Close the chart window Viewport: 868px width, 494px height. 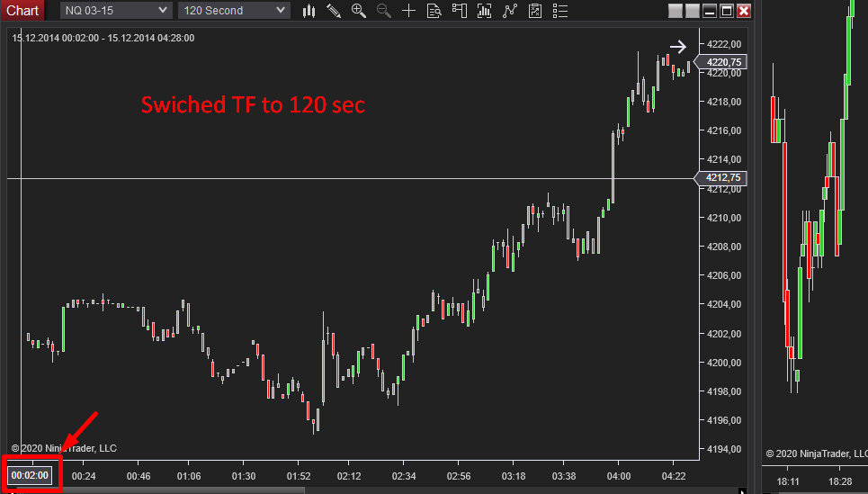(x=744, y=11)
